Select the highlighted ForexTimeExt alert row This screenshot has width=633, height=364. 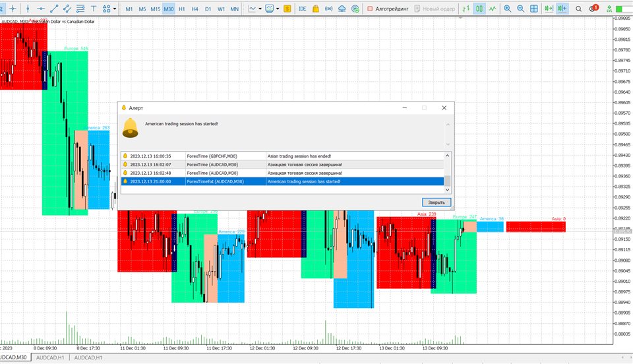[x=283, y=181]
